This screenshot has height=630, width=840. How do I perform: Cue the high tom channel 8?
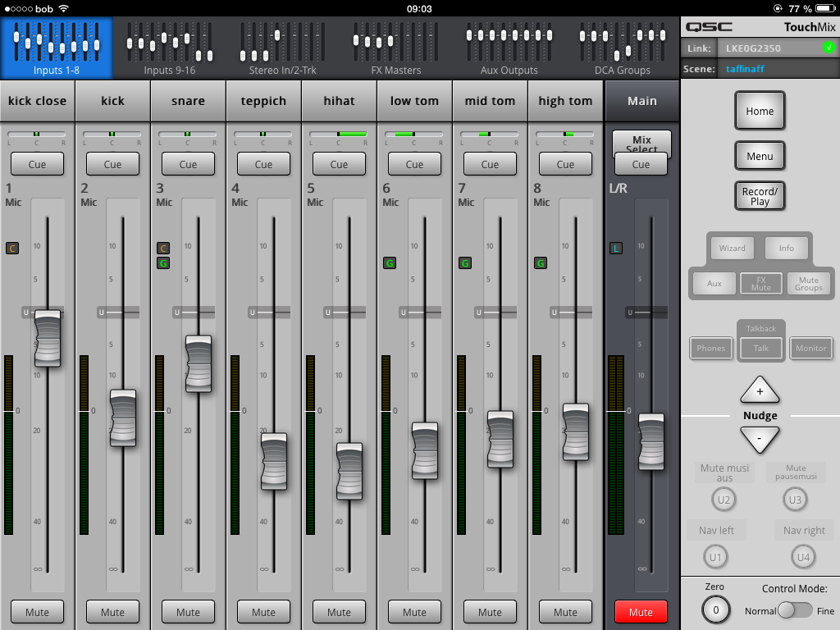tap(565, 164)
